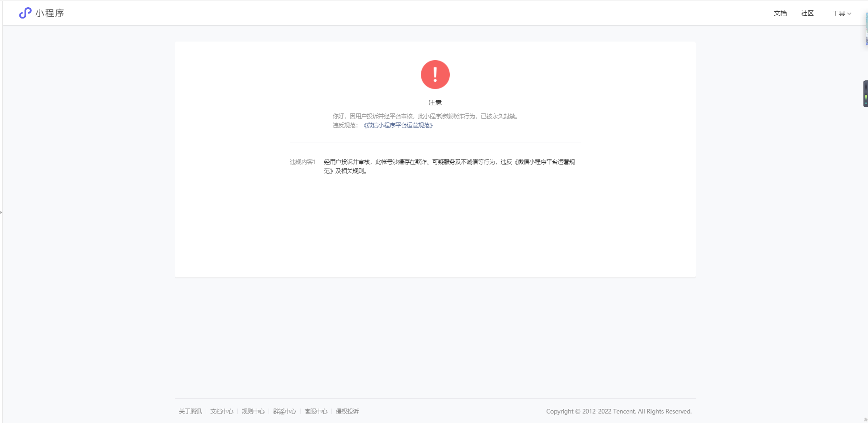868x423 pixels.
Task: Click the 违规内容1 label
Action: [302, 162]
